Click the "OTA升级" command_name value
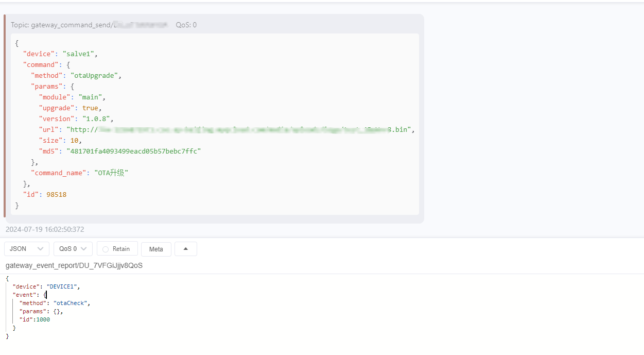Screen dimensions: 644x355 (110, 173)
